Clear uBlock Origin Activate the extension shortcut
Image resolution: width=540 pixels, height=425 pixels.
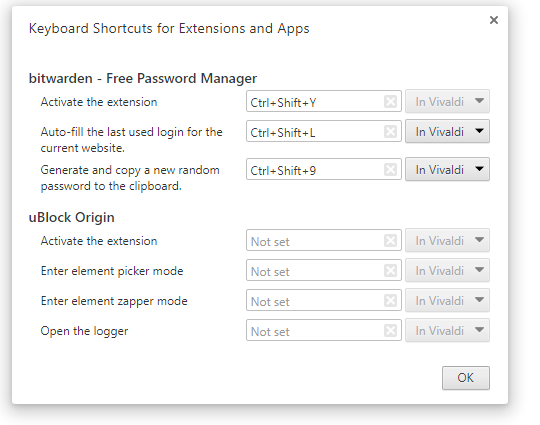coord(390,240)
